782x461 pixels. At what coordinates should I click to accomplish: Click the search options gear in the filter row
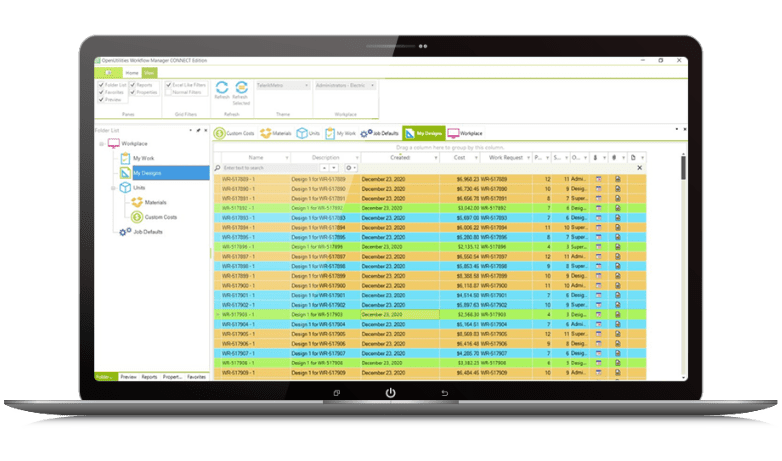[349, 168]
